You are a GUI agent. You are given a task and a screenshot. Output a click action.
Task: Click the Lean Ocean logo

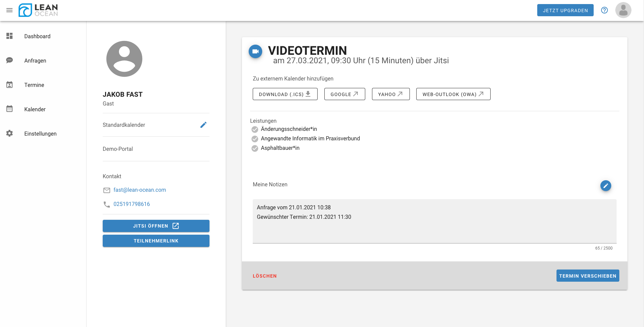point(38,10)
